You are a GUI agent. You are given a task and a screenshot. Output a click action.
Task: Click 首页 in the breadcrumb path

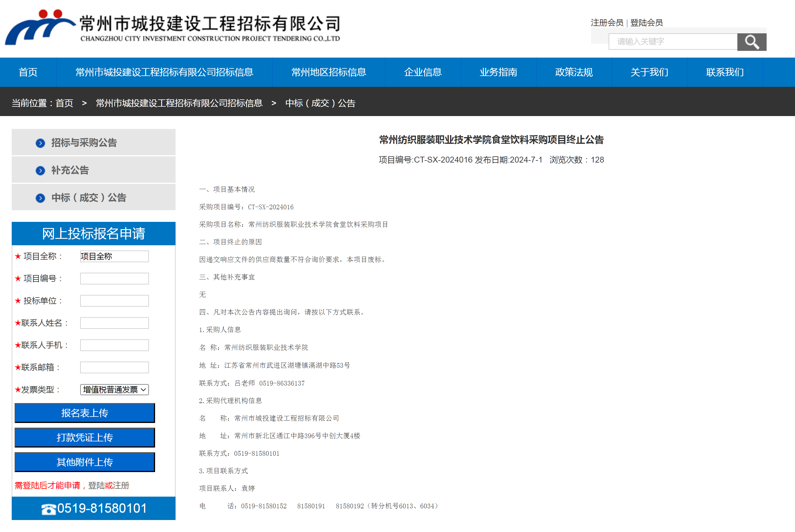64,103
